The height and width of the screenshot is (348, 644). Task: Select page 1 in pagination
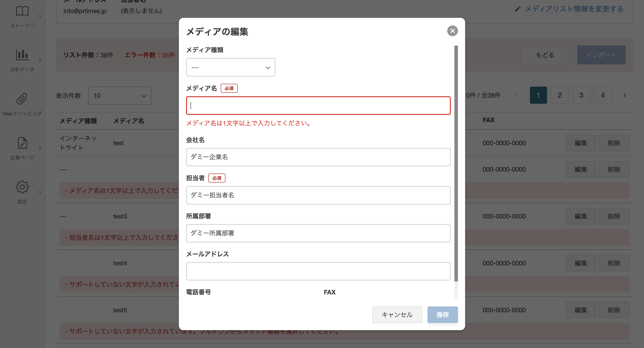538,95
